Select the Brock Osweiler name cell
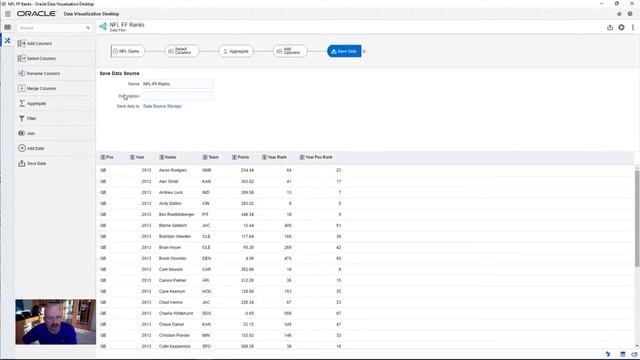 point(173,258)
